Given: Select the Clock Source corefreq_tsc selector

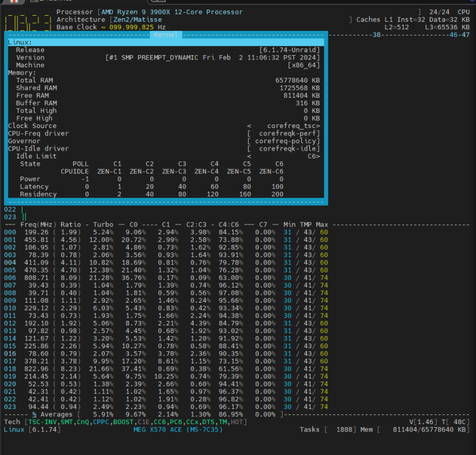Looking at the screenshot, I should pyautogui.click(x=283, y=126).
